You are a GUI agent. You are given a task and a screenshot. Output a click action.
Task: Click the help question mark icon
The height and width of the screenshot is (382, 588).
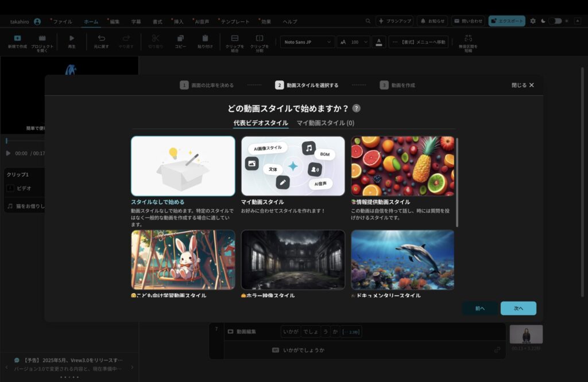coord(356,108)
